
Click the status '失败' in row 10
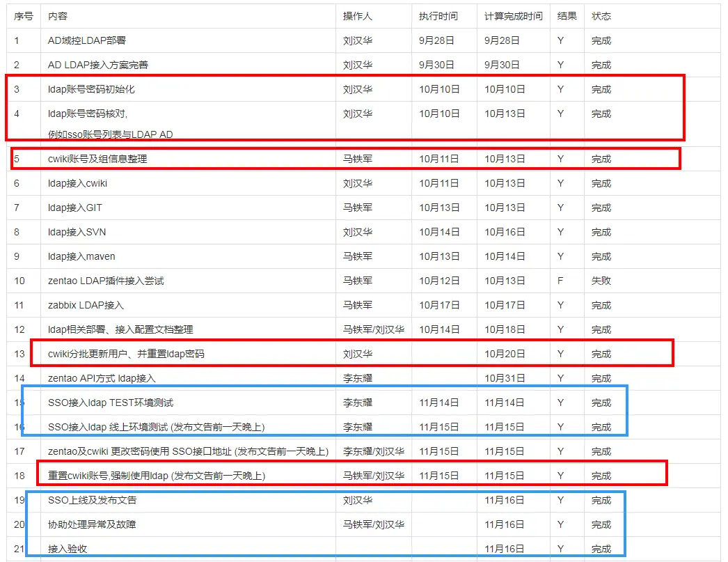601,281
